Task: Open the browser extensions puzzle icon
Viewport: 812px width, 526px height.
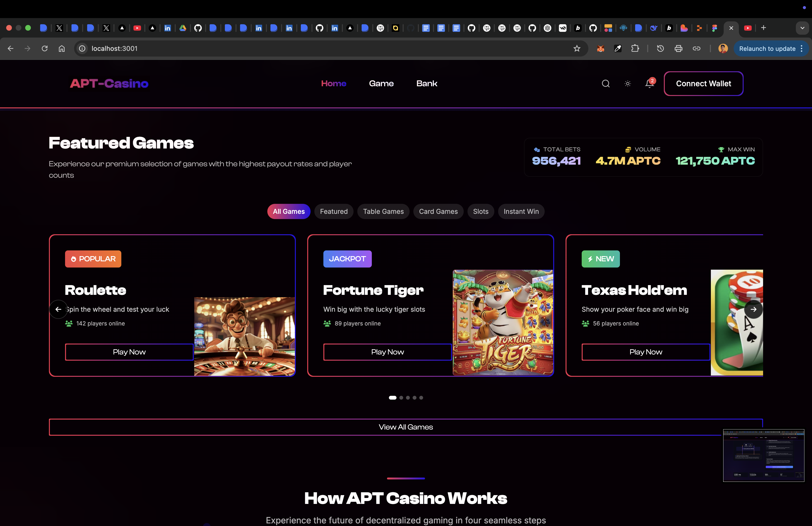Action: tap(635, 48)
